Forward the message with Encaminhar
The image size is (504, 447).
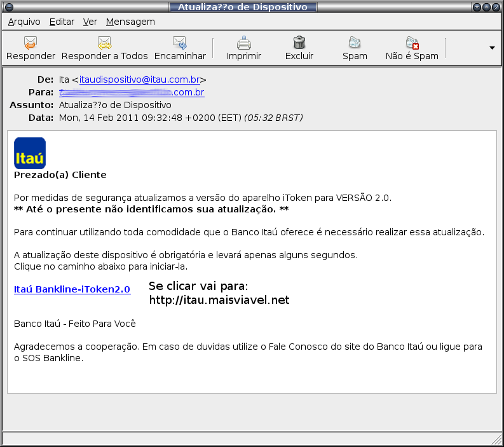(x=180, y=48)
